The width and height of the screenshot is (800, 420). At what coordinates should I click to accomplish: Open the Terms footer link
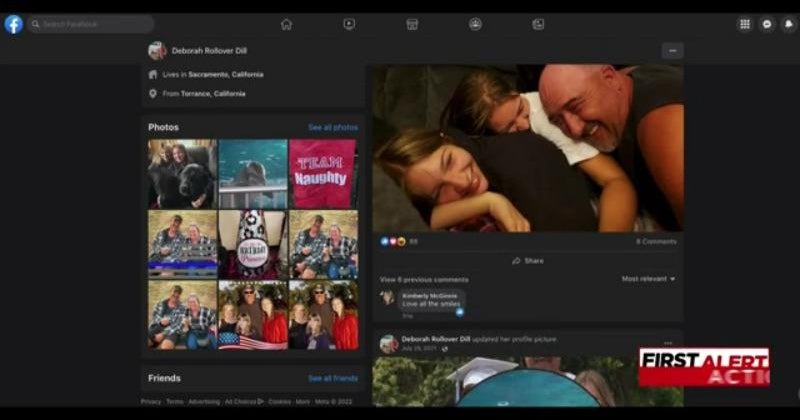(x=174, y=402)
